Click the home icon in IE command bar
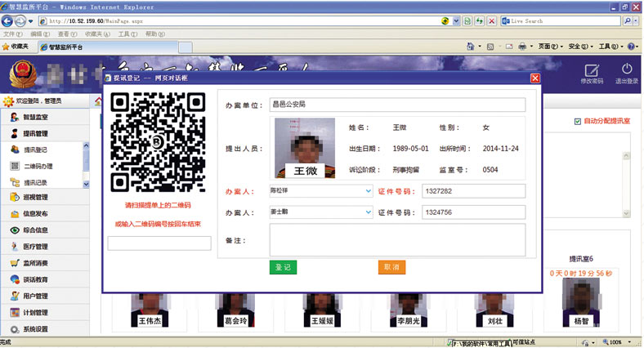 [471, 47]
